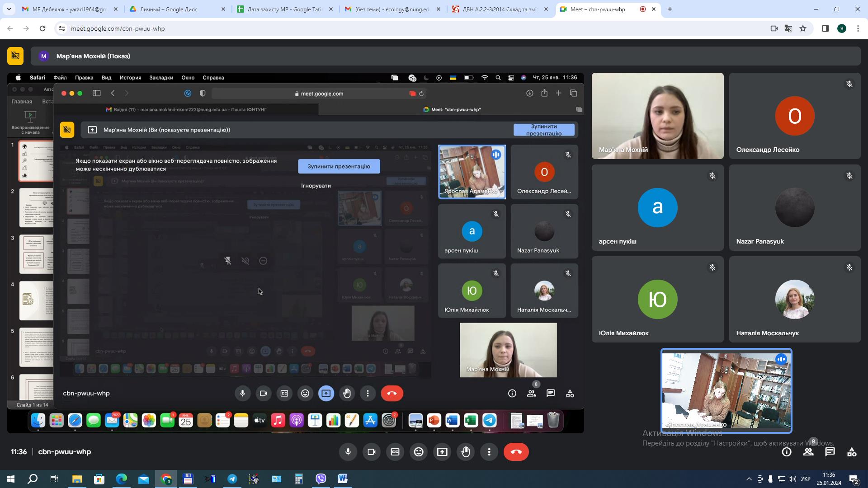Open the meeting chat panel icon
The height and width of the screenshot is (488, 868).
(830, 452)
